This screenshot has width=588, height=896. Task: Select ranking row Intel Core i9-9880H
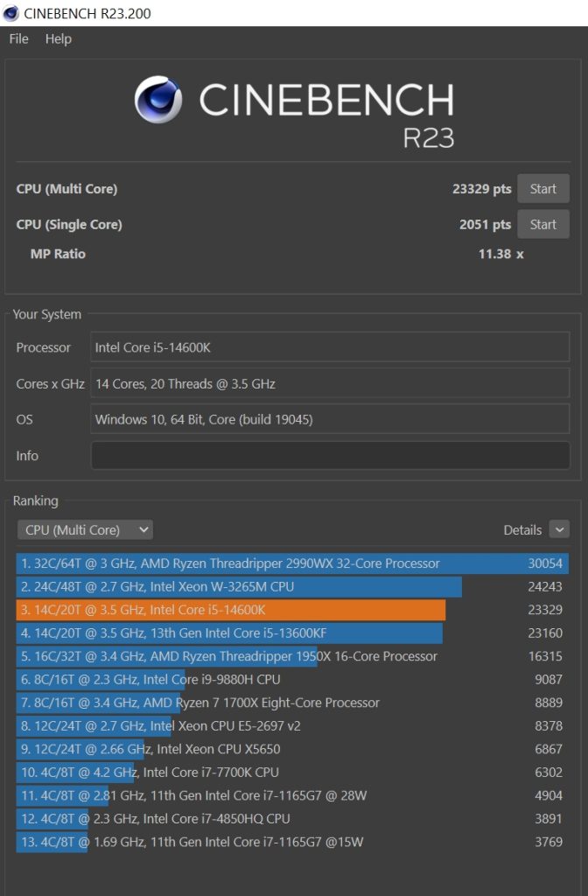tap(292, 679)
